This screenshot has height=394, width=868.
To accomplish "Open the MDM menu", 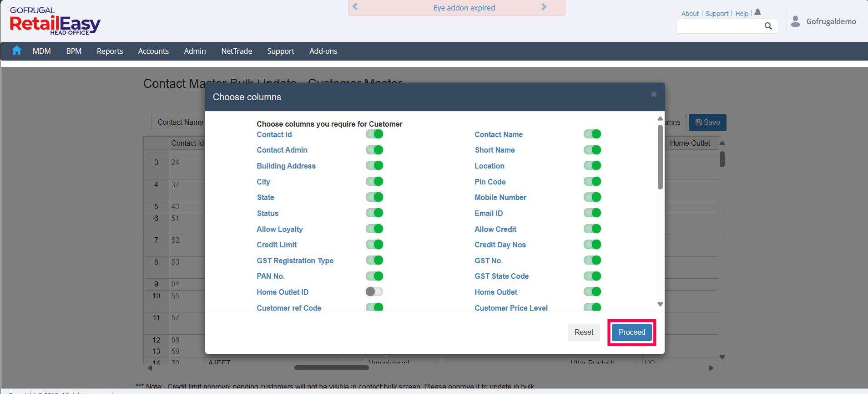I will (x=42, y=51).
